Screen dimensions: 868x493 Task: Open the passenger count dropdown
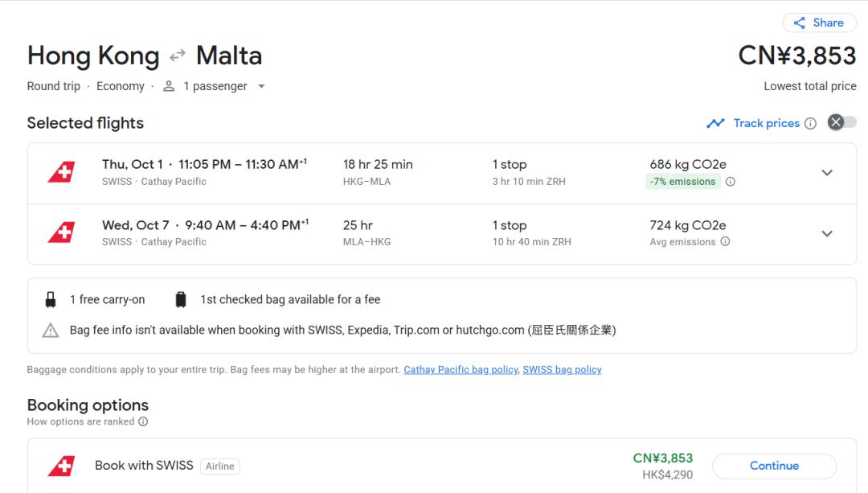pyautogui.click(x=261, y=86)
